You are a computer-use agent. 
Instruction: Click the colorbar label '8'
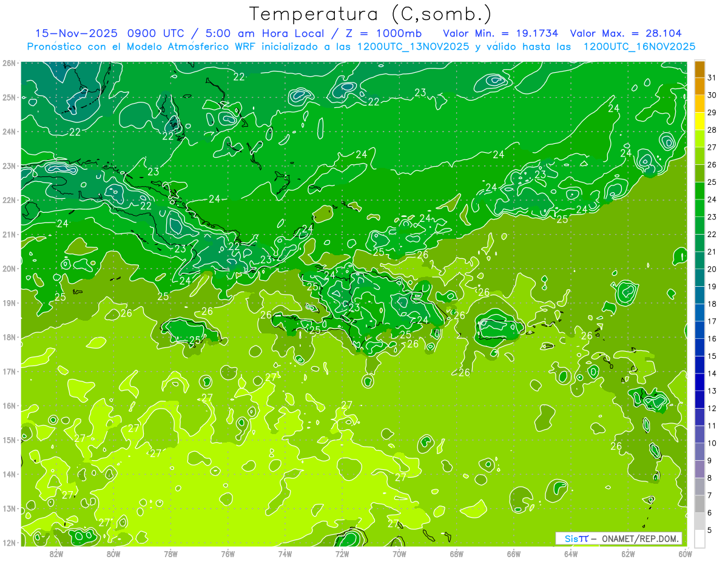point(709,478)
